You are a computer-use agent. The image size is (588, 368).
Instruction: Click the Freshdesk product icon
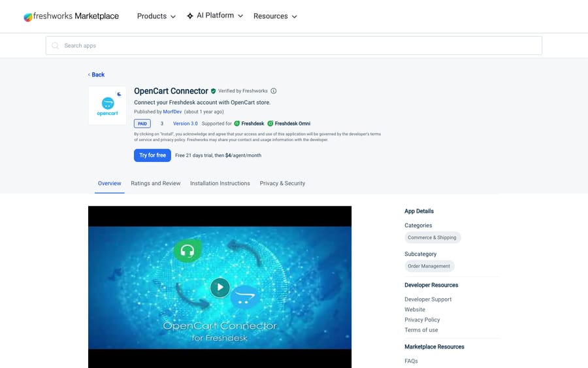click(237, 124)
